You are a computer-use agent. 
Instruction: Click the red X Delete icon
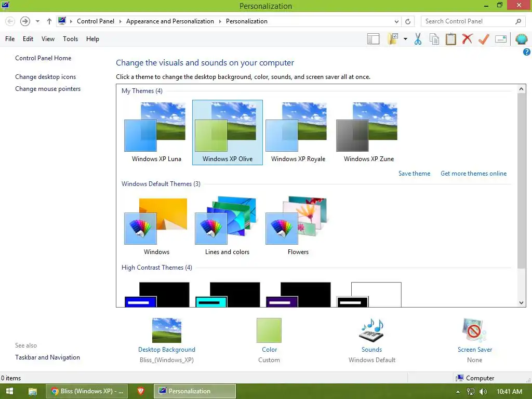(467, 38)
